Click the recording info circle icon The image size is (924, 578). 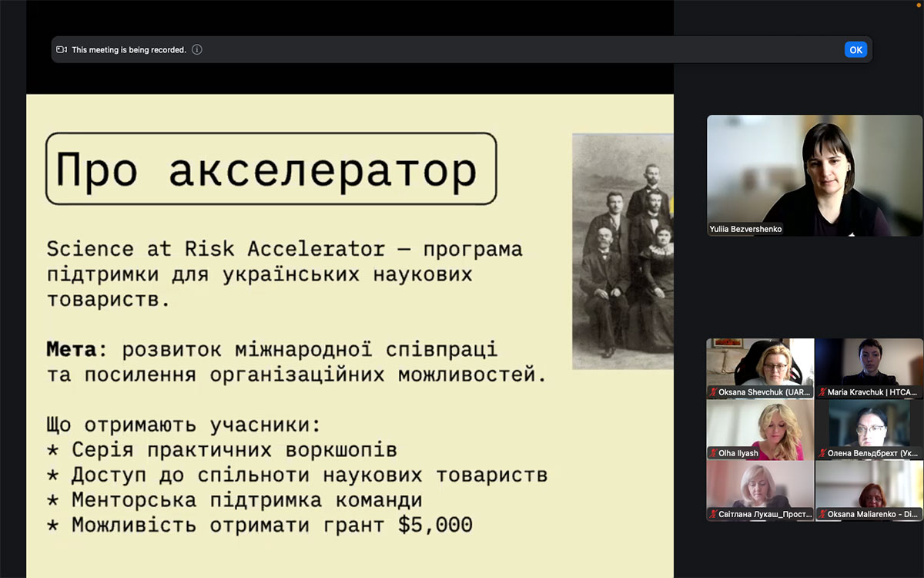tap(197, 50)
